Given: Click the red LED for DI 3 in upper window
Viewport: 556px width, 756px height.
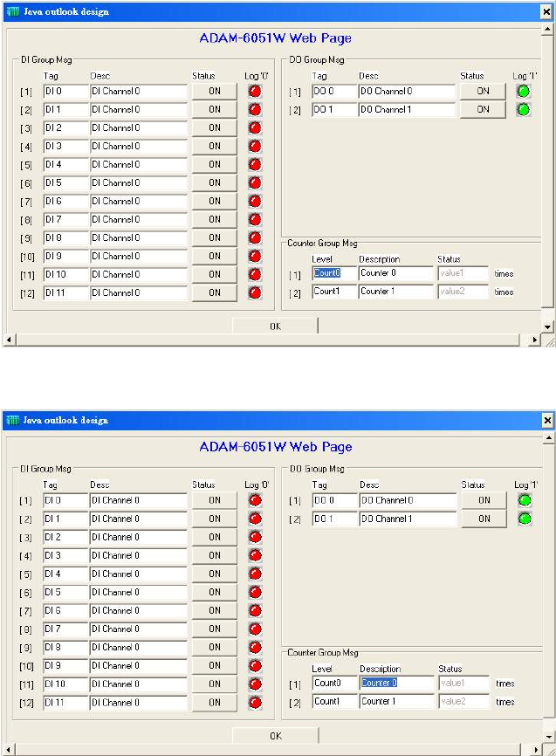Looking at the screenshot, I should pos(255,146).
